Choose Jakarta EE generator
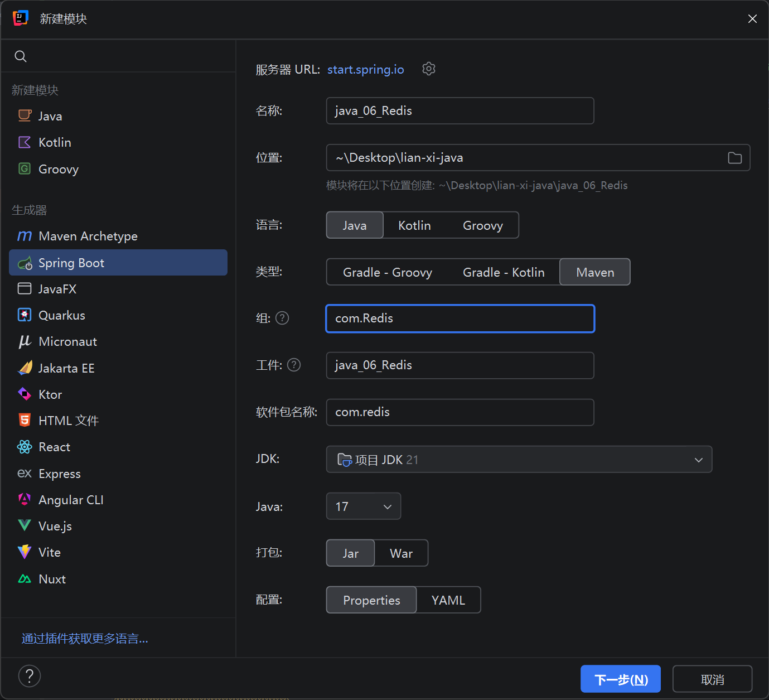This screenshot has width=769, height=700. coord(118,368)
